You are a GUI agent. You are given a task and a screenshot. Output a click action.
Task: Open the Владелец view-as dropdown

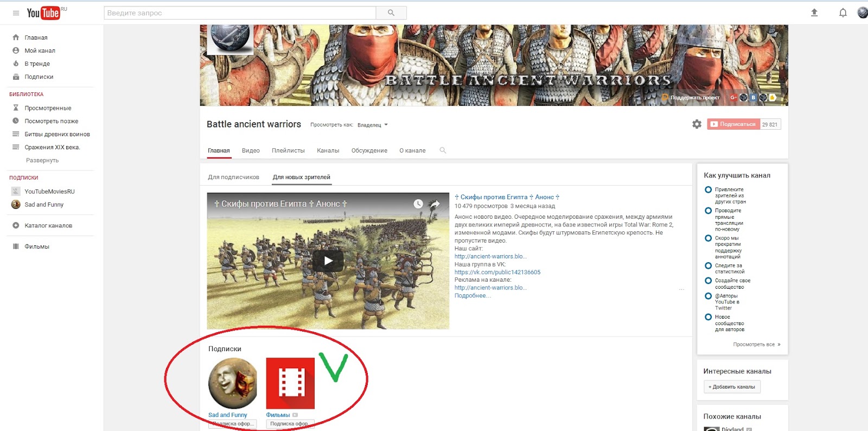(x=373, y=125)
